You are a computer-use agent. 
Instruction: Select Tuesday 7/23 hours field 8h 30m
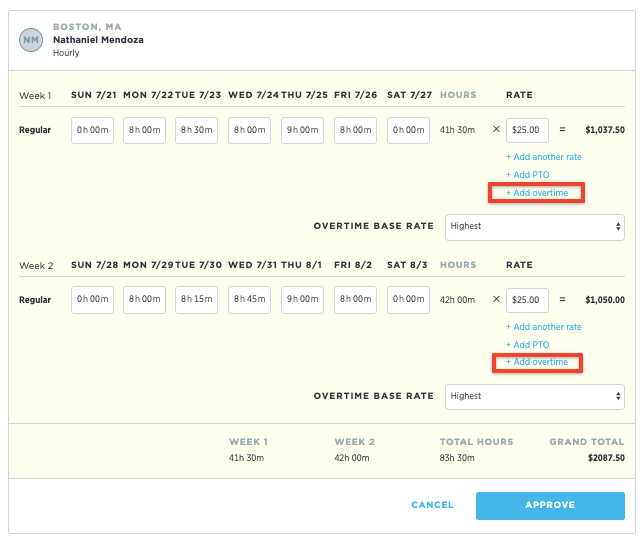point(197,130)
